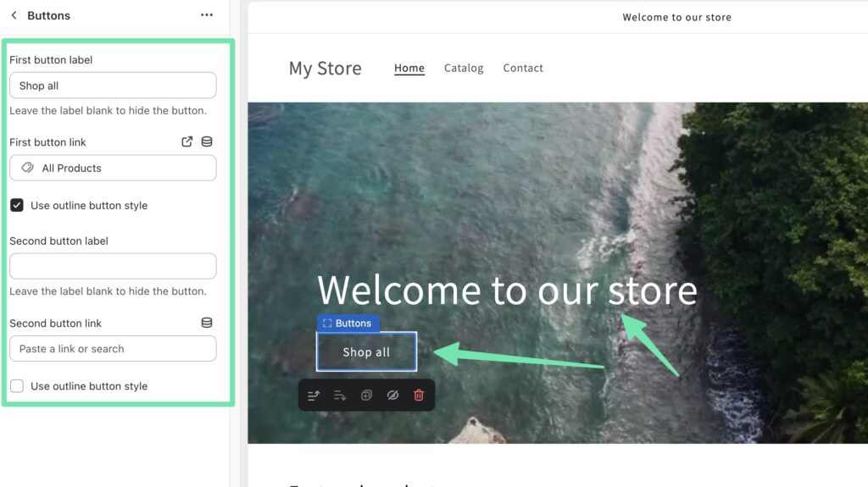
Task: Go to the Contact page link
Action: (523, 68)
